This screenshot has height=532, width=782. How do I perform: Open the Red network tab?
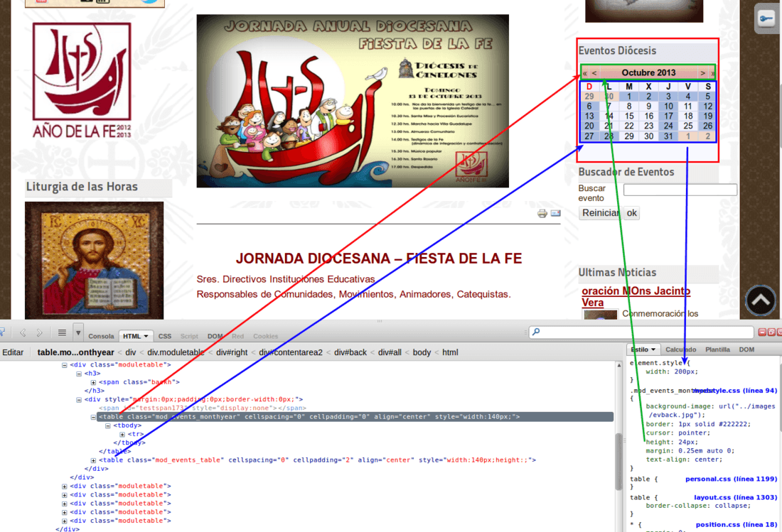[x=238, y=336]
